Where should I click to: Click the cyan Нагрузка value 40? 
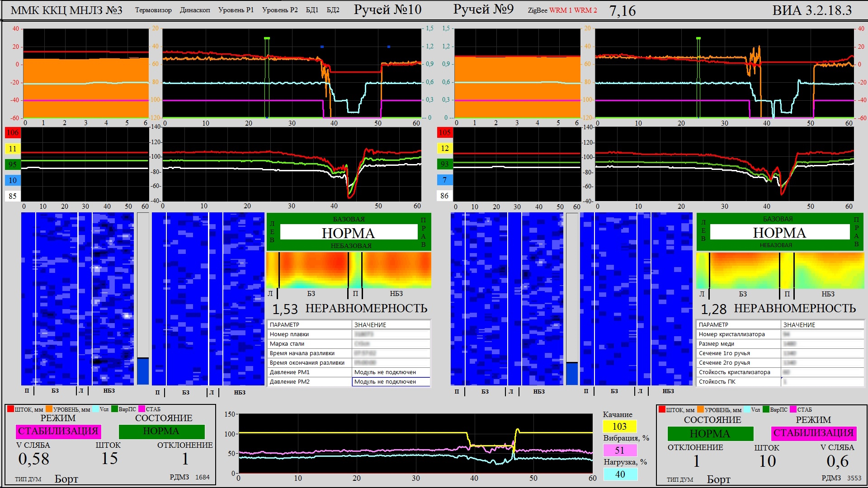[x=620, y=474]
